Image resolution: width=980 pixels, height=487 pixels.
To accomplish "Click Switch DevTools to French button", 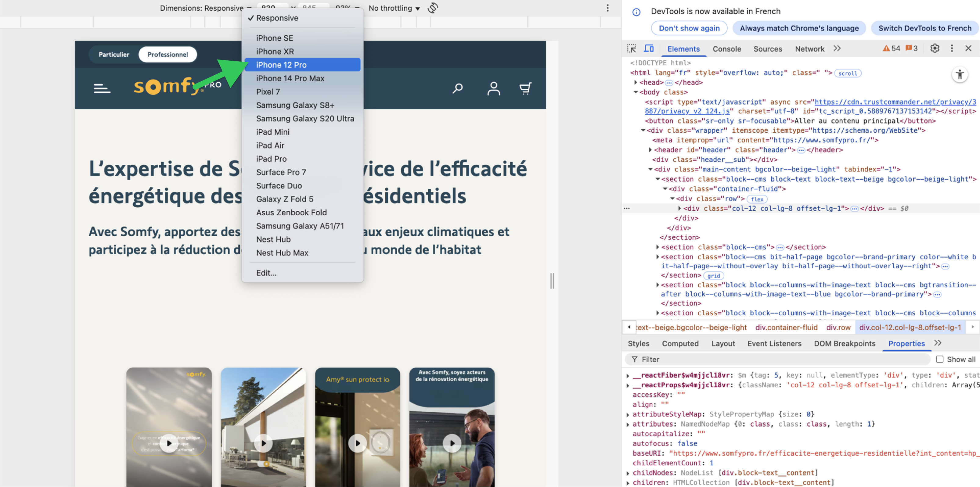I will click(924, 28).
